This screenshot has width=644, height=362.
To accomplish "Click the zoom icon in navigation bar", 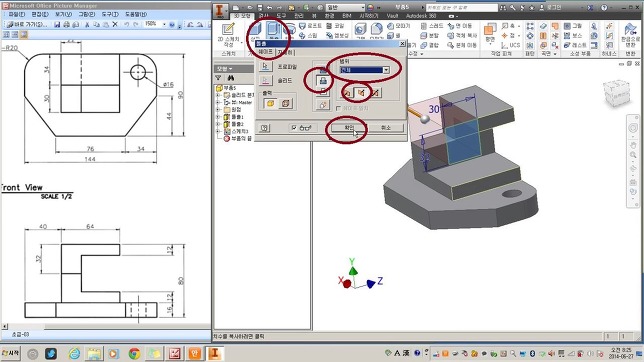I will point(633,155).
